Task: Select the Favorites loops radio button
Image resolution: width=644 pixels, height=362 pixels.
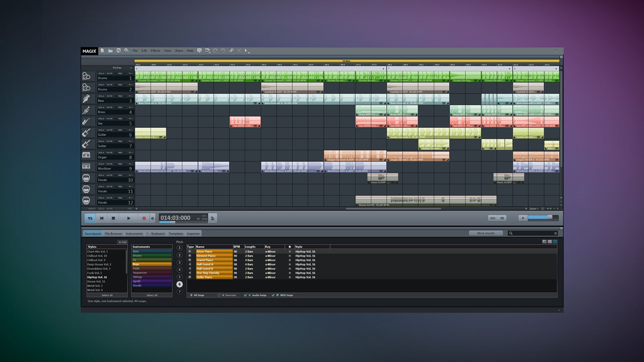Action: coord(218,295)
